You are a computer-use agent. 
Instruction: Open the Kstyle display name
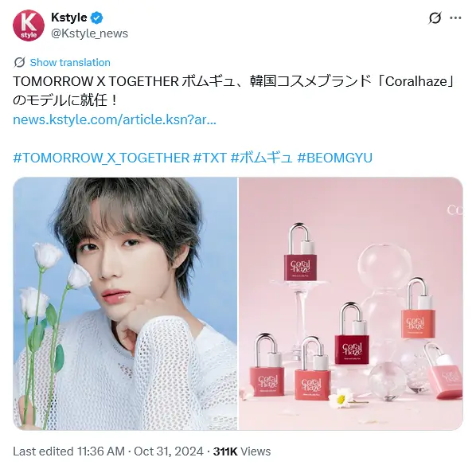point(69,18)
